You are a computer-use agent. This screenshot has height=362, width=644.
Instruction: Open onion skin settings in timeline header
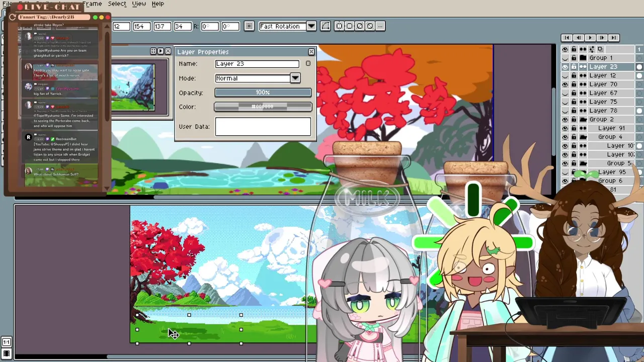592,49
